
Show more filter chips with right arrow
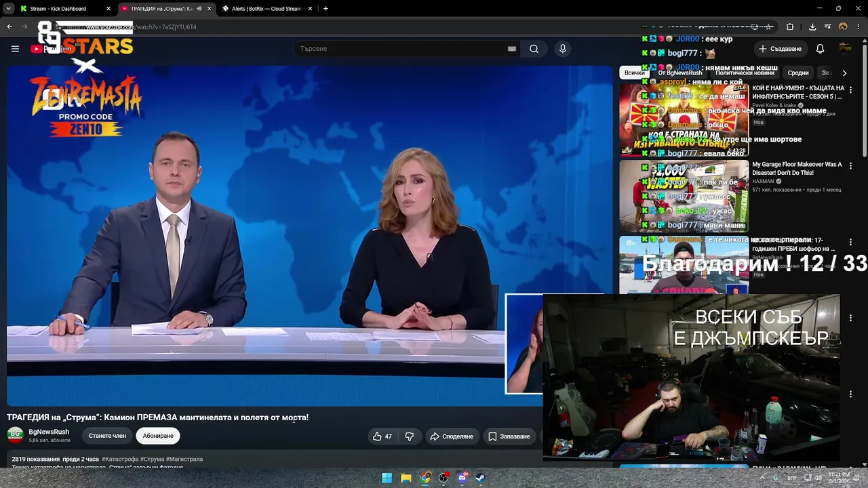[844, 73]
